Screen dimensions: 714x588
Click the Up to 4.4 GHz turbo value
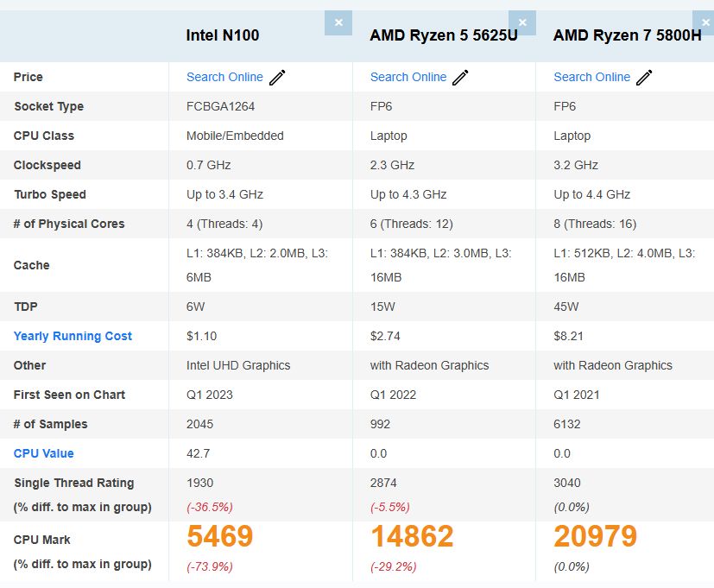click(591, 194)
